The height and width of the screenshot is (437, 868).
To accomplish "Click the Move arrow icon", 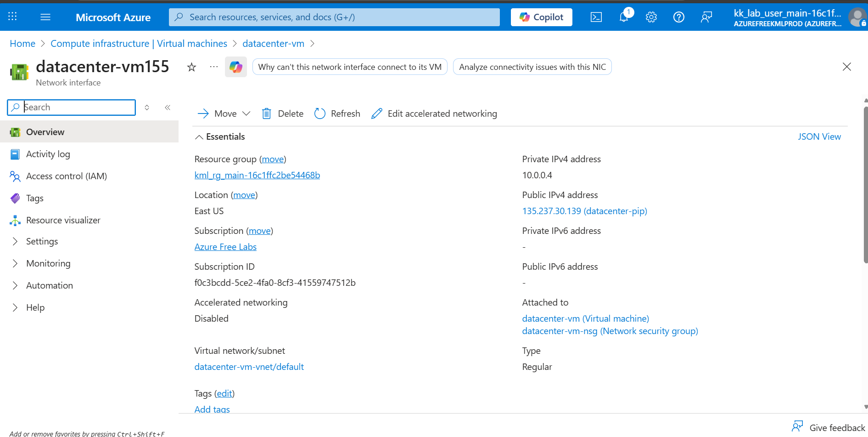I will (x=203, y=114).
